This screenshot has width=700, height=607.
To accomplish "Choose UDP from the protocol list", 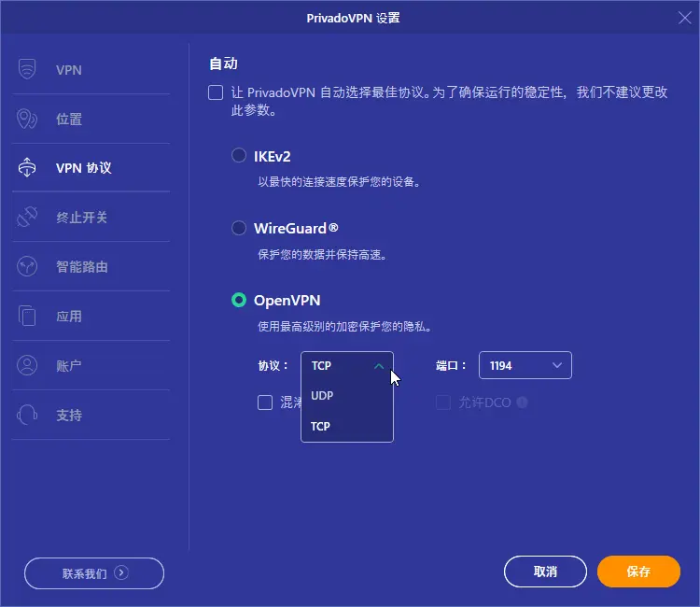I will point(347,396).
